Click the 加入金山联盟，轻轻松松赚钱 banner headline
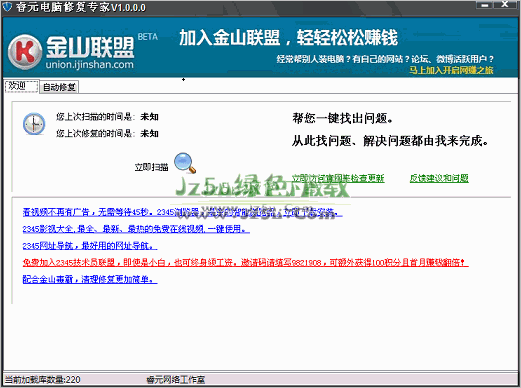The image size is (521, 388). click(x=288, y=37)
